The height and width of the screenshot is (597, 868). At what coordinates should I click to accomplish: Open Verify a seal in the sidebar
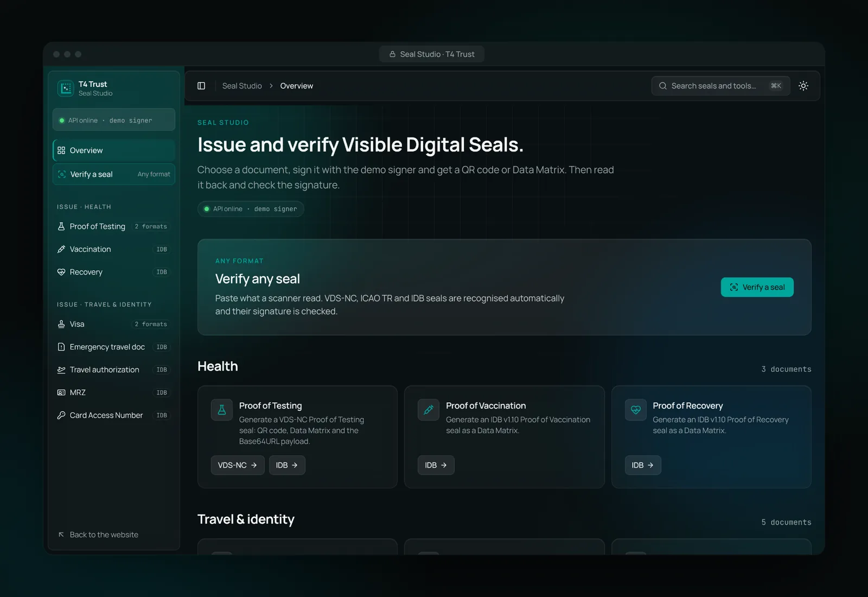tap(114, 174)
